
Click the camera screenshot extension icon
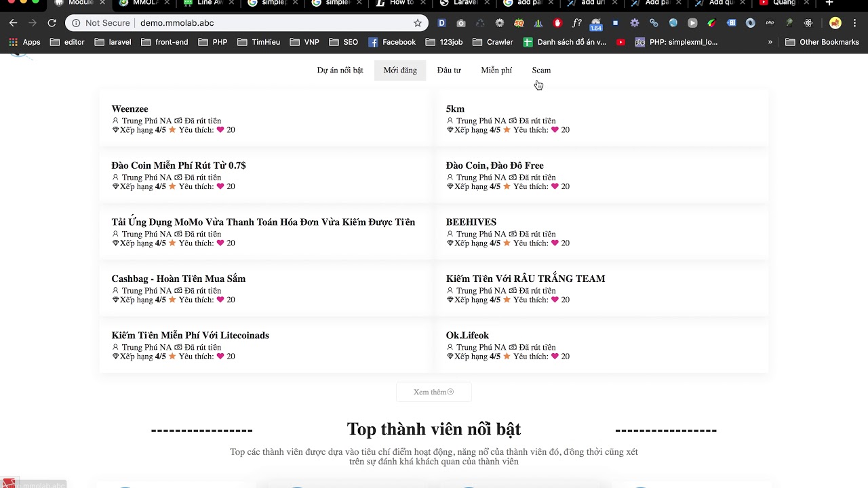pyautogui.click(x=461, y=23)
